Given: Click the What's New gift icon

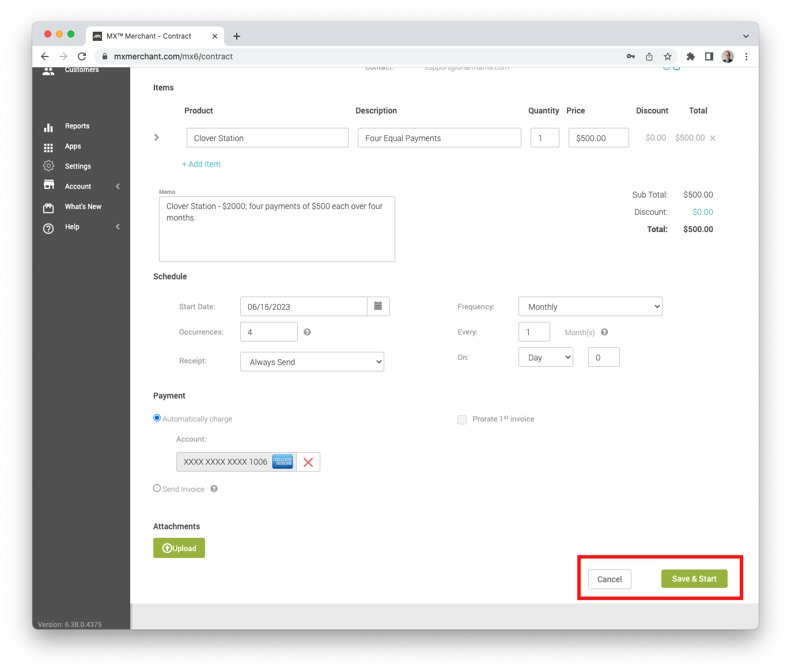Looking at the screenshot, I should 48,207.
